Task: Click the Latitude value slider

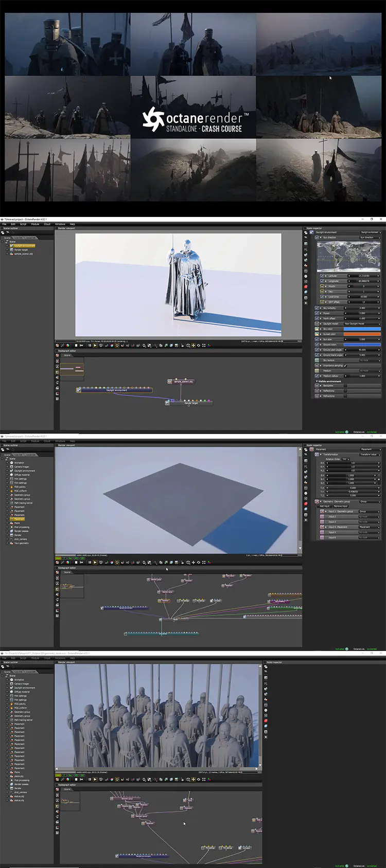Action: pyautogui.click(x=363, y=276)
